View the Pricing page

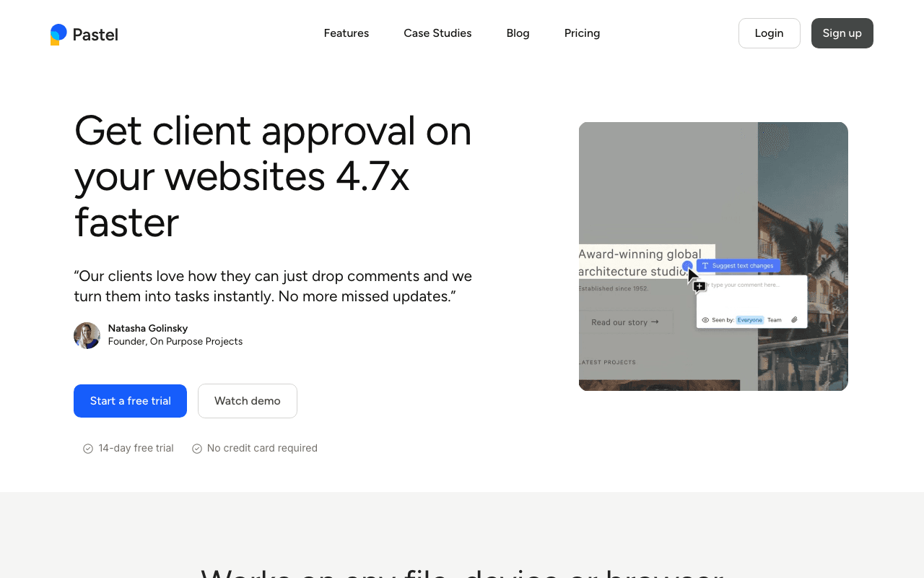(582, 33)
